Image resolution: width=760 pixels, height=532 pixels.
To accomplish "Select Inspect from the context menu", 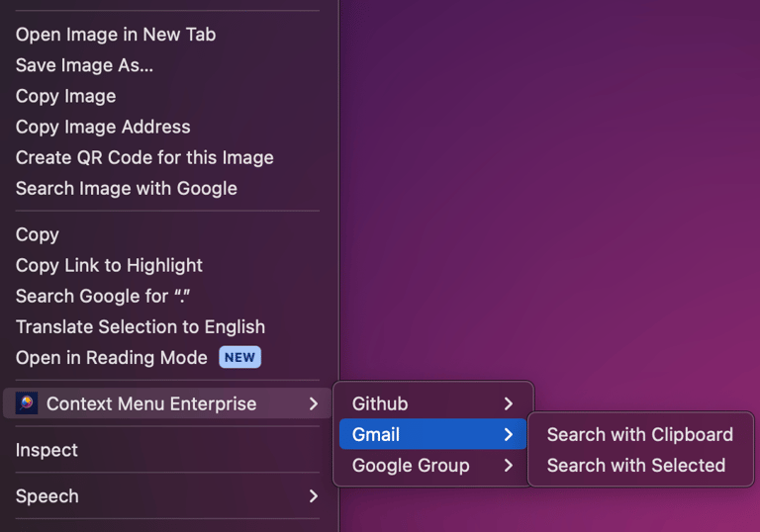I will [47, 450].
